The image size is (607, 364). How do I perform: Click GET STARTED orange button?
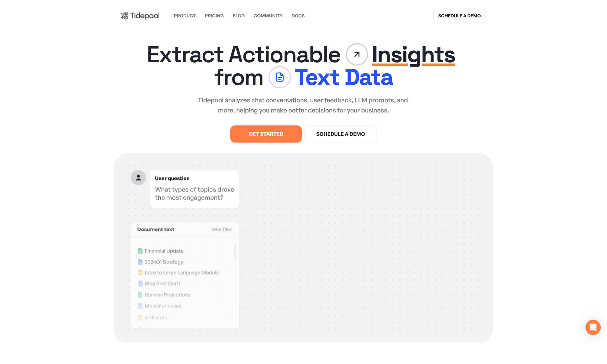point(266,134)
